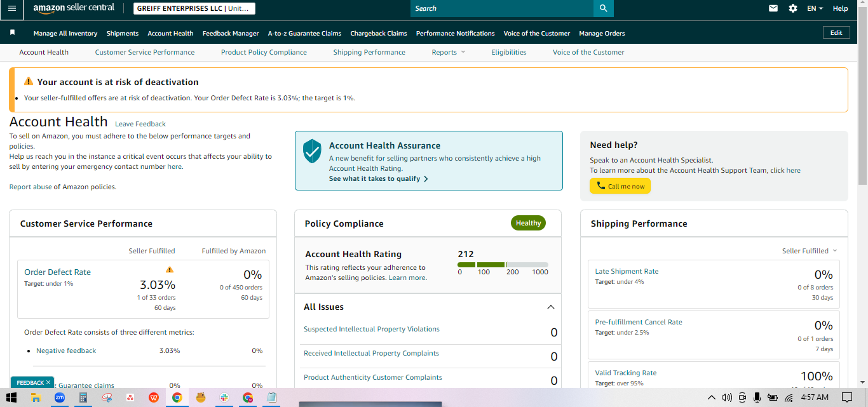Open the settings gear icon
This screenshot has width=868, height=407.
pyautogui.click(x=793, y=8)
